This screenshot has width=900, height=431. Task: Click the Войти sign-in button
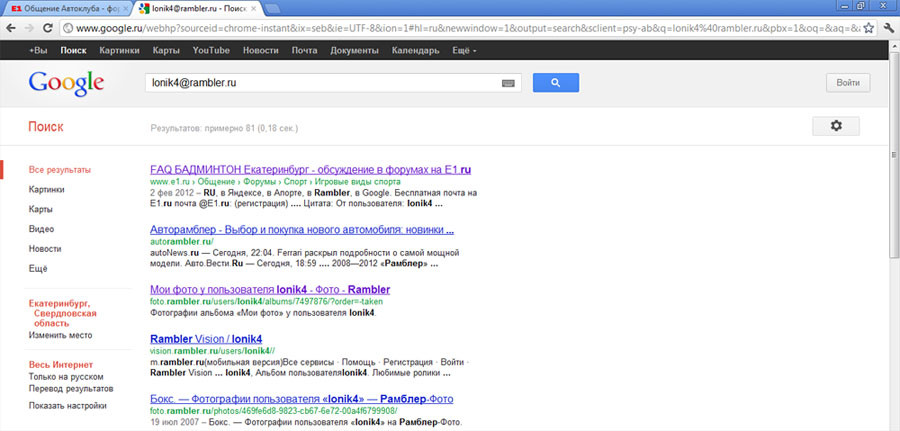click(x=848, y=83)
